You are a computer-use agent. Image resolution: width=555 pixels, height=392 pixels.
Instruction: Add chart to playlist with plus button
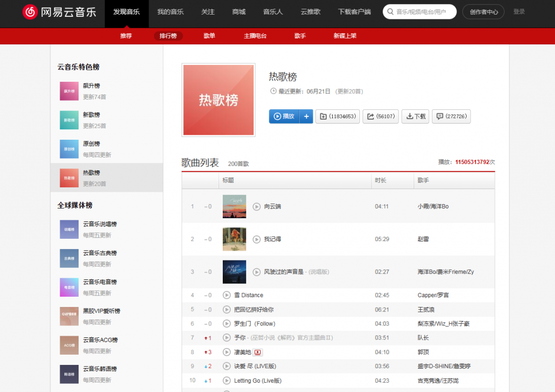306,116
